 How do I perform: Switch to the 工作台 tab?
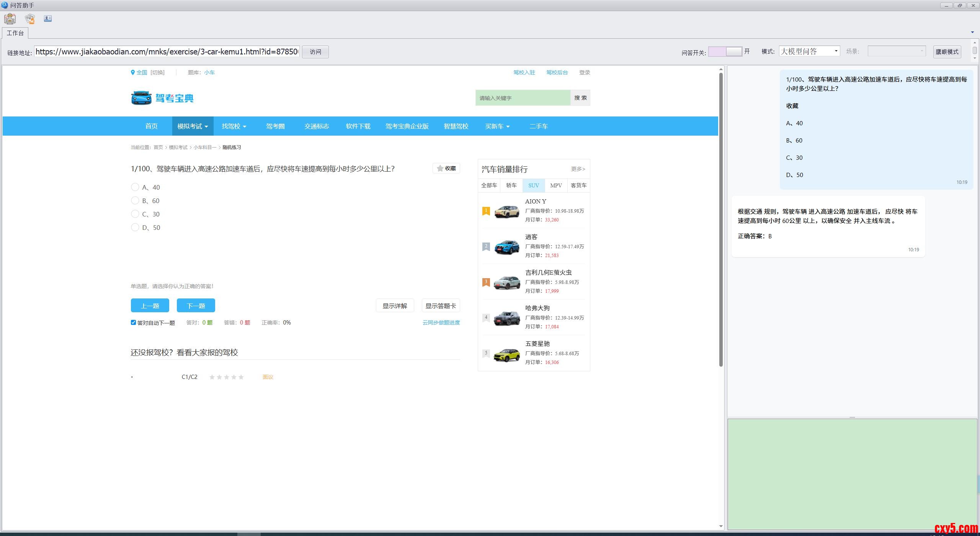coord(15,33)
